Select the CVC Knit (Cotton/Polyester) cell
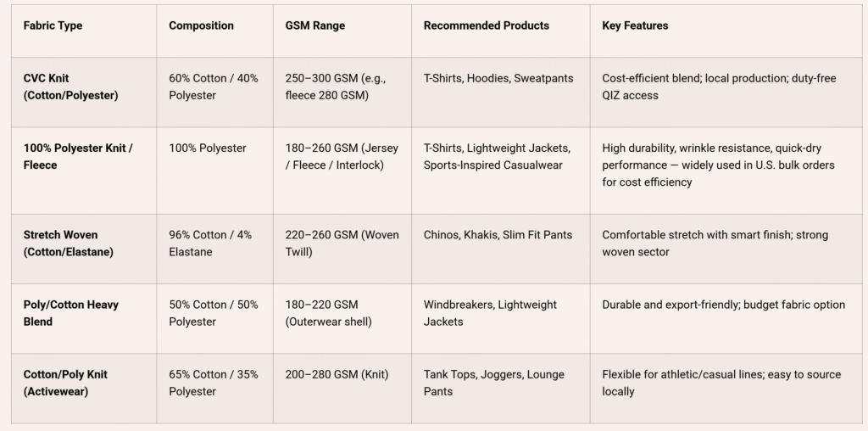This screenshot has width=868, height=431. [70, 87]
